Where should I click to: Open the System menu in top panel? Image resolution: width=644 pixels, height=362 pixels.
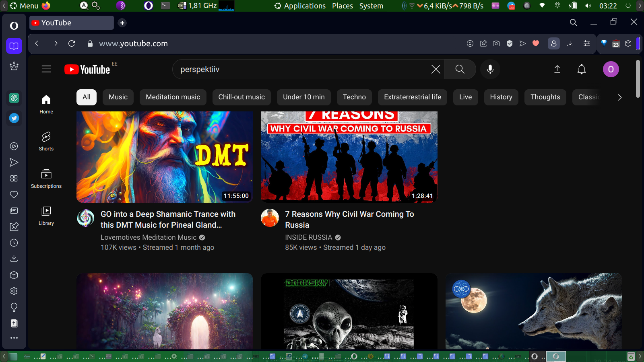tap(371, 6)
